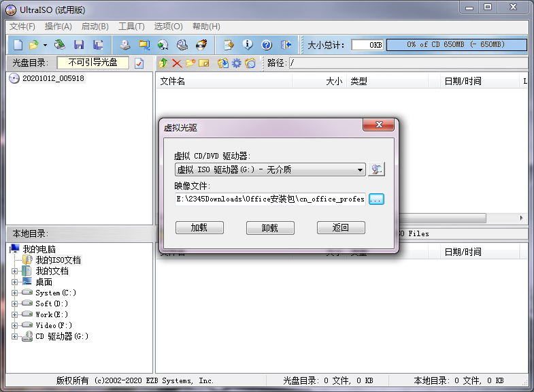Click the browse "..." button for image file

pyautogui.click(x=376, y=199)
